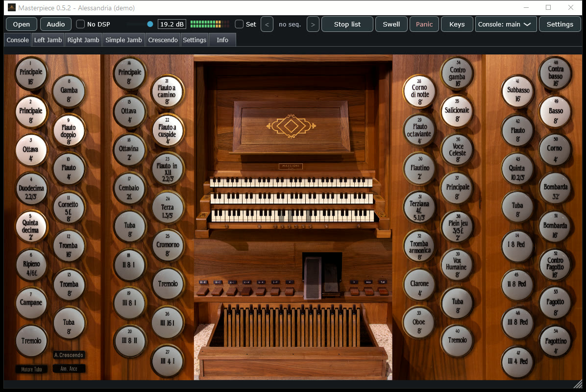Screen dimensions: 586x392
Task: Toggle the Gamba 8' stop
Action: click(69, 92)
